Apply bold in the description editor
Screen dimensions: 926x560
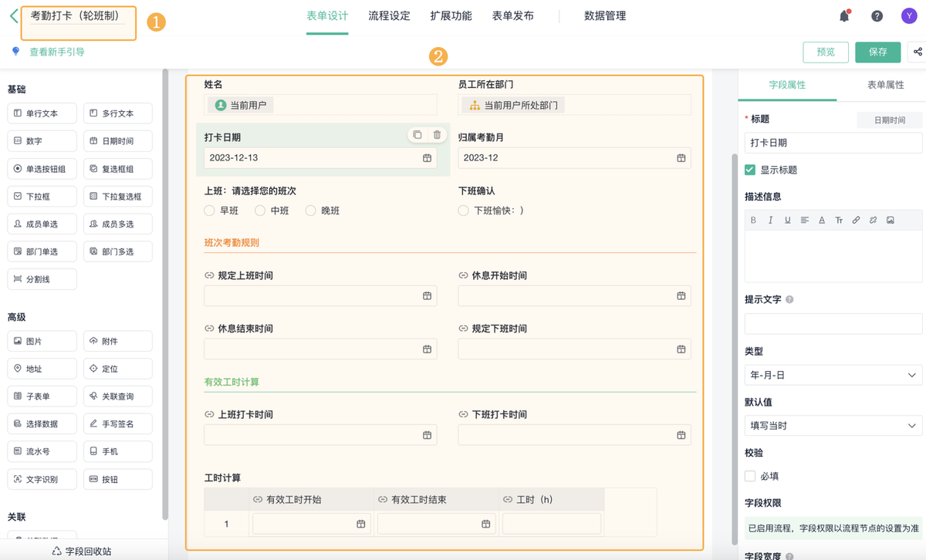[x=754, y=220]
